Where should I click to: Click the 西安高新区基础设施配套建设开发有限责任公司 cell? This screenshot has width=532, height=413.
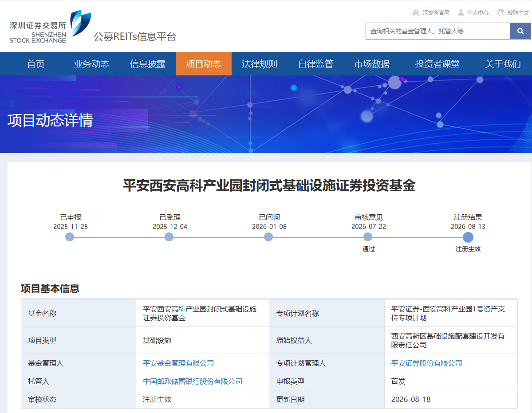click(451, 340)
